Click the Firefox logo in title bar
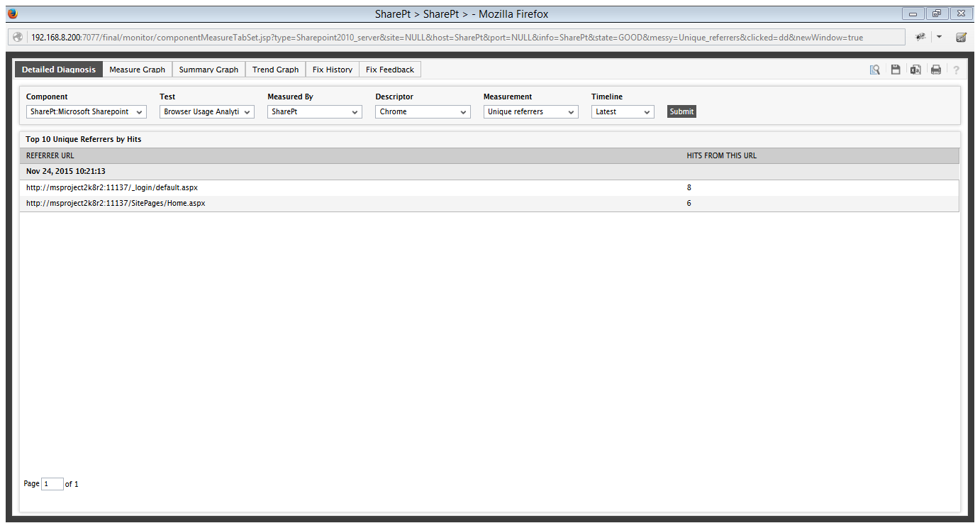Image resolution: width=980 pixels, height=528 pixels. pos(12,13)
